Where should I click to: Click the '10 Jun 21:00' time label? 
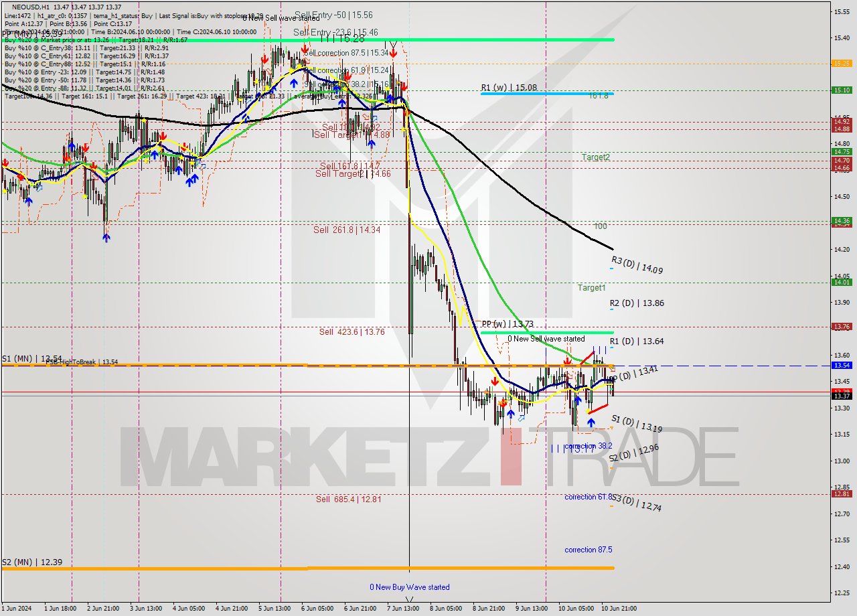point(618,609)
